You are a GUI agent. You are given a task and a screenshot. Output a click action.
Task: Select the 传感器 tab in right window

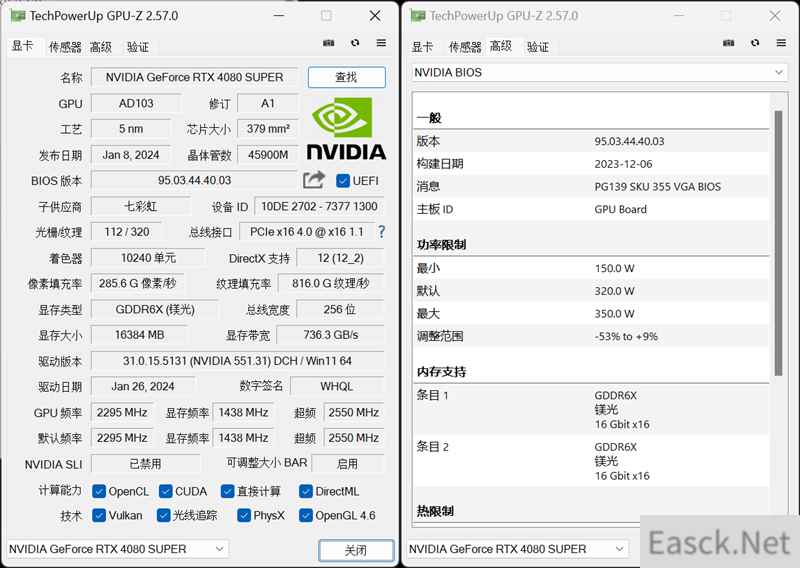click(x=465, y=47)
